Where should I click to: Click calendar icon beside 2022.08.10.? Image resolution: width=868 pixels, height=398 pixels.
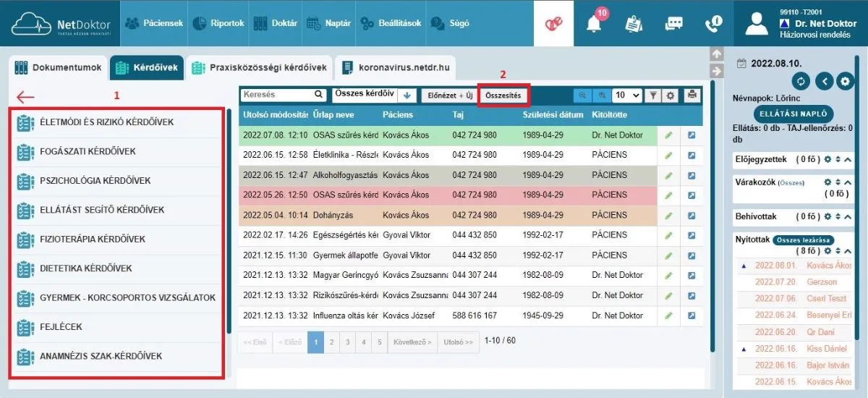(741, 64)
